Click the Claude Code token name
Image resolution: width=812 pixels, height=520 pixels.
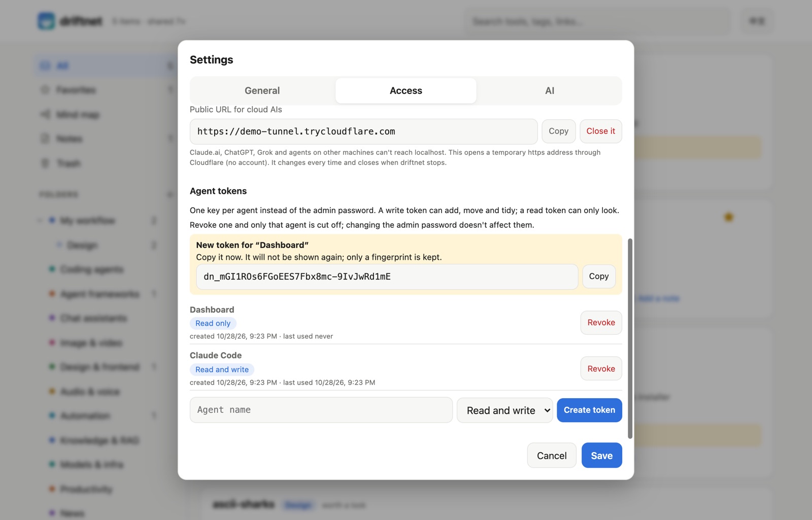tap(216, 356)
